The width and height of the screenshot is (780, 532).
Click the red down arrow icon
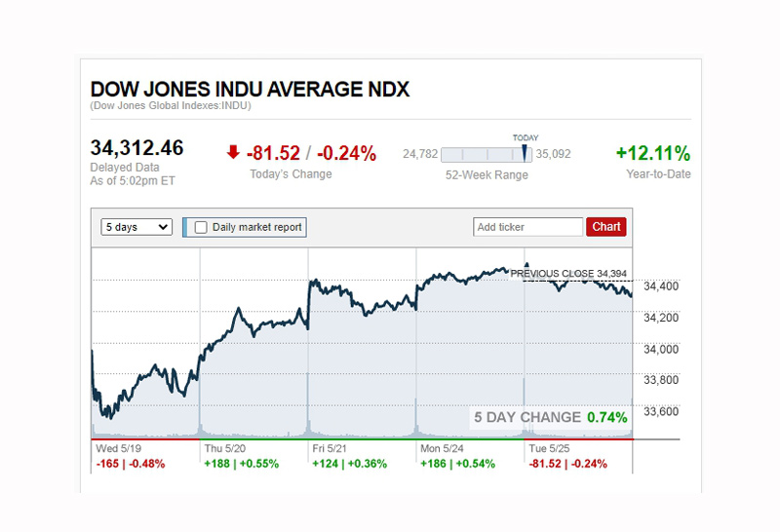tap(232, 153)
